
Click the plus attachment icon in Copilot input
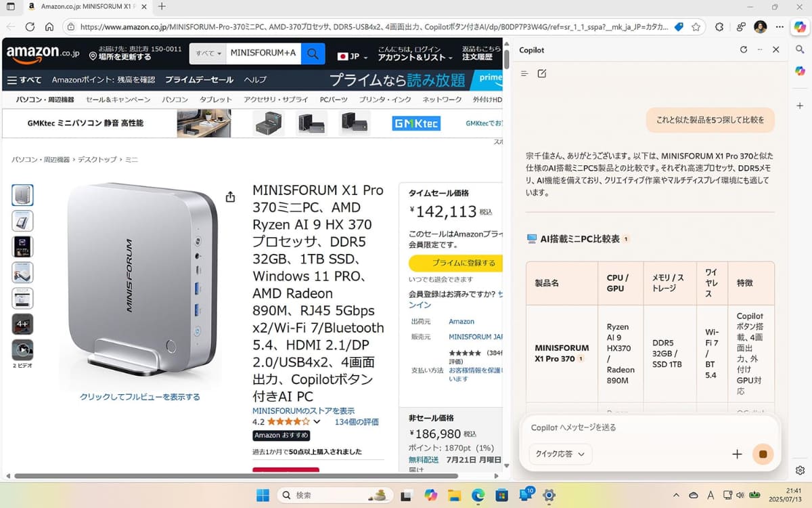(x=738, y=454)
